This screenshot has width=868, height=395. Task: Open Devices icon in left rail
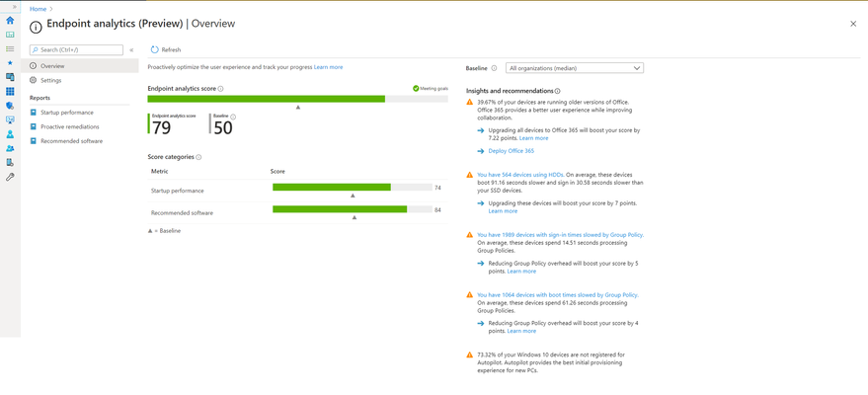[x=10, y=77]
